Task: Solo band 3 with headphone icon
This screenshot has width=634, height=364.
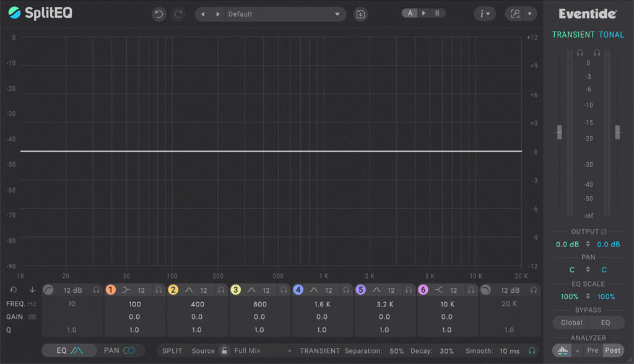Action: click(284, 290)
